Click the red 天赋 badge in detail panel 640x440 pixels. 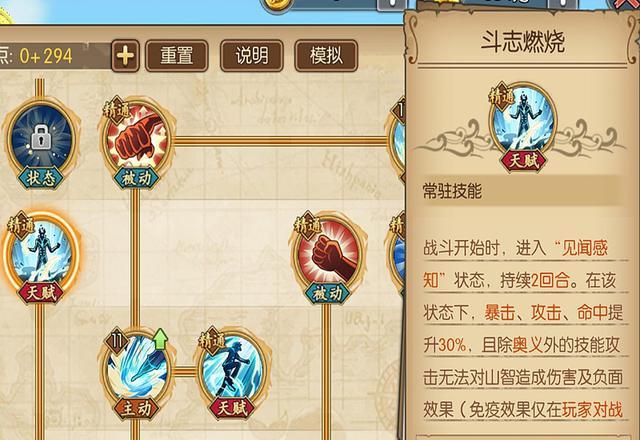[523, 161]
